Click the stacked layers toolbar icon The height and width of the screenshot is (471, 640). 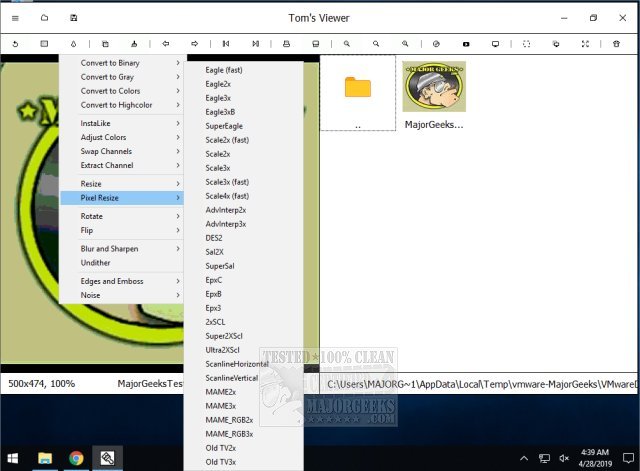556,44
